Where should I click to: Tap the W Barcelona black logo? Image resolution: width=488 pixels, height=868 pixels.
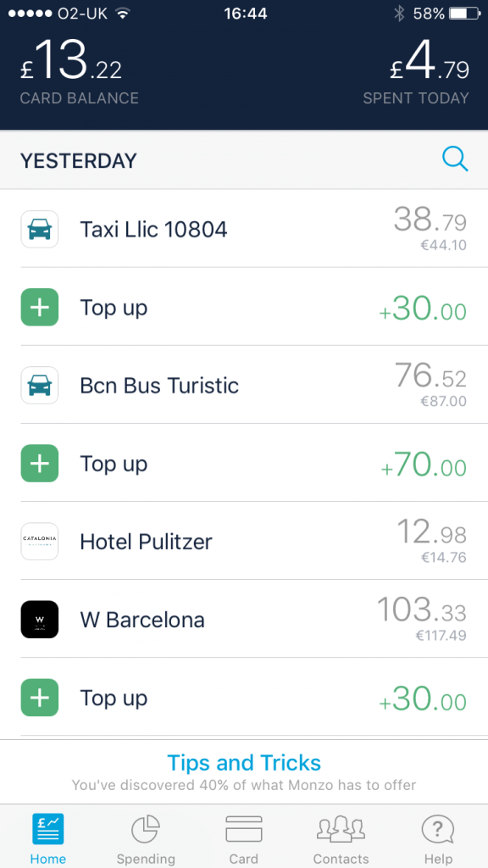pyautogui.click(x=40, y=620)
